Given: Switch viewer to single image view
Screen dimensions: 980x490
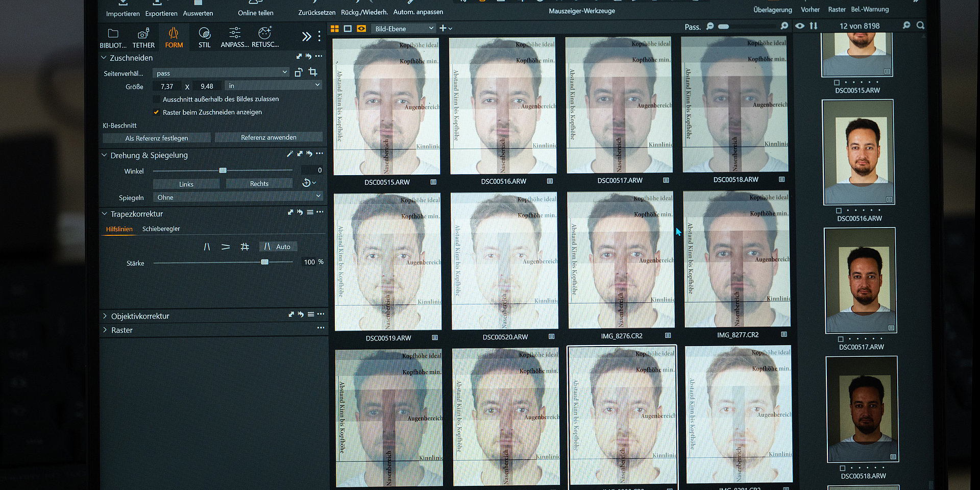Looking at the screenshot, I should pyautogui.click(x=348, y=29).
